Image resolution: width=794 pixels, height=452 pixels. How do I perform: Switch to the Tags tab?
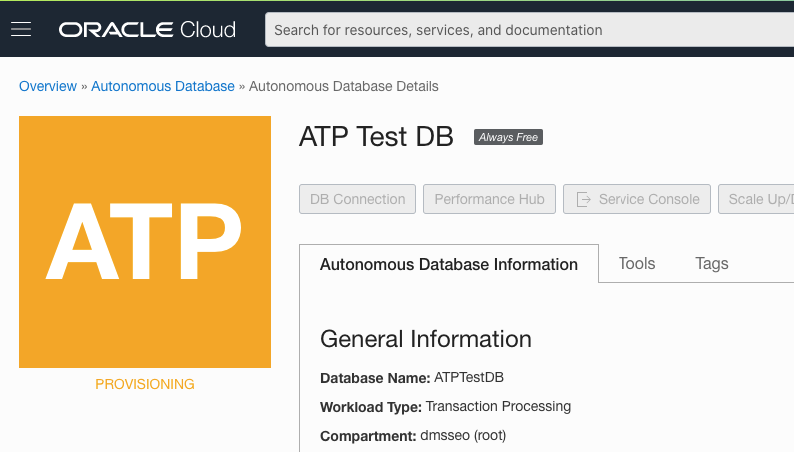(x=711, y=264)
